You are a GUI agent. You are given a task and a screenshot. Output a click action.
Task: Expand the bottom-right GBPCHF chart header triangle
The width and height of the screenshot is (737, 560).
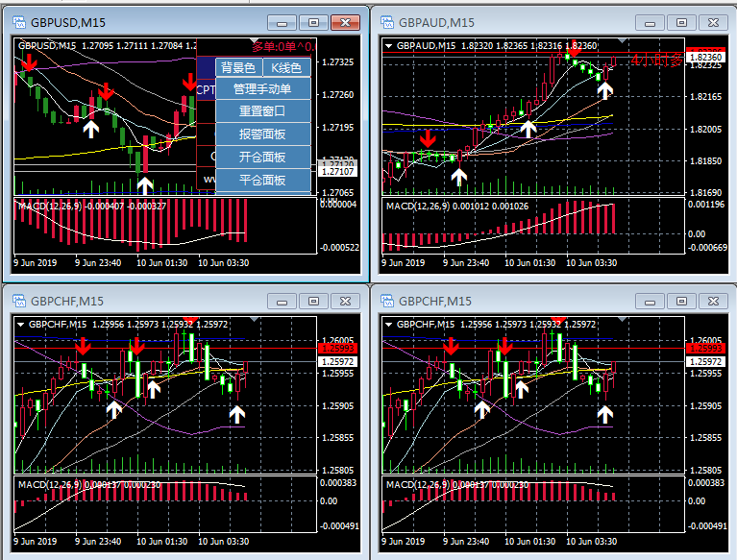pyautogui.click(x=389, y=324)
